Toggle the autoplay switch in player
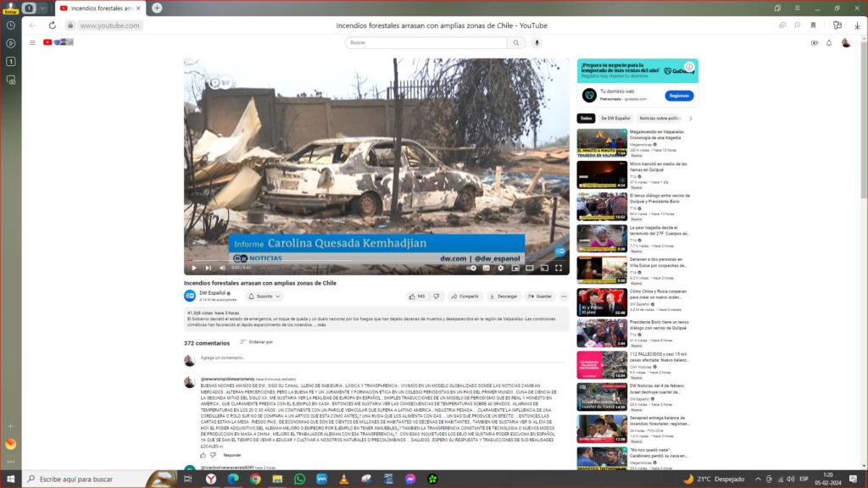The height and width of the screenshot is (488, 868). [x=471, y=268]
